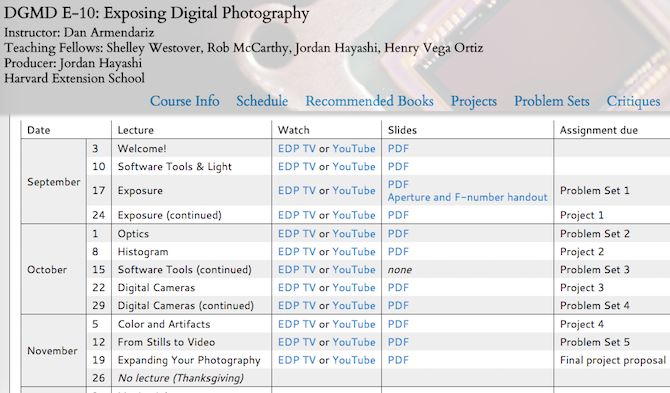This screenshot has width=670, height=393.
Task: Watch Exposure (continued) on EDP TV
Action: [297, 215]
